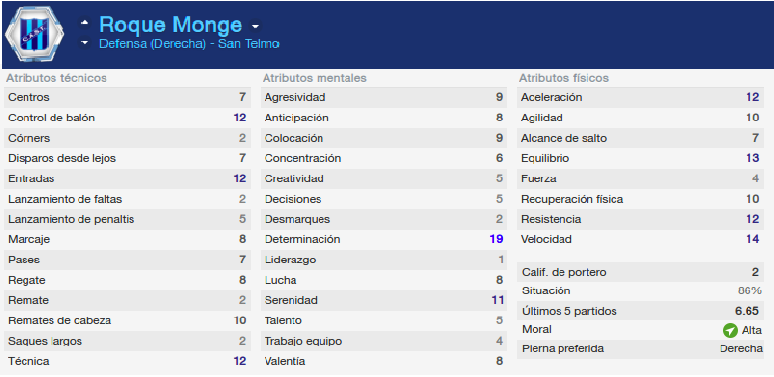Open dropdown next to Roque Monge name
The image size is (774, 377).
[255, 26]
